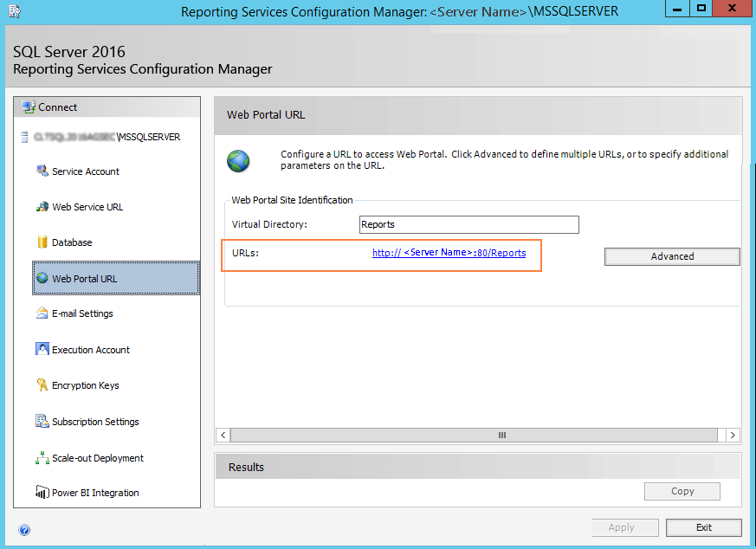Open the Web Portal URL page

click(84, 279)
